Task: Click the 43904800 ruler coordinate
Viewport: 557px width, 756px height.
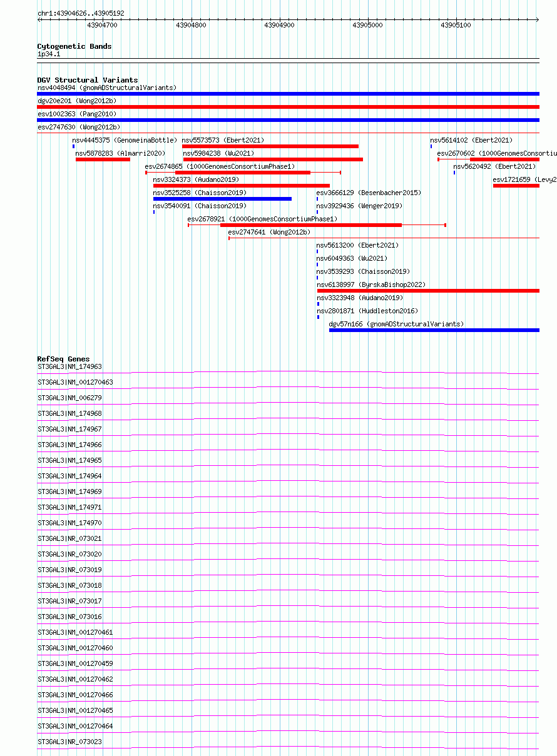Action: (x=191, y=25)
